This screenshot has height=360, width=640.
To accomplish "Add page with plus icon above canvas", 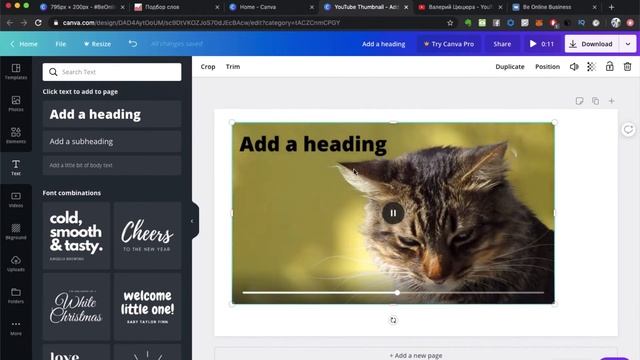I will [611, 101].
